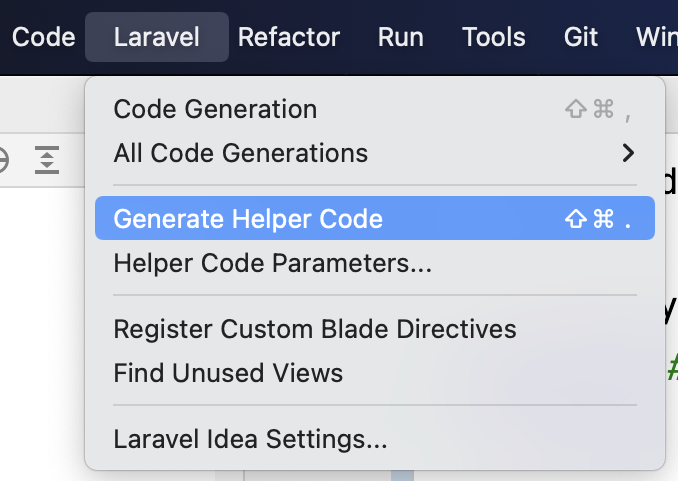Open the Tools menu
678x481 pixels.
point(493,37)
